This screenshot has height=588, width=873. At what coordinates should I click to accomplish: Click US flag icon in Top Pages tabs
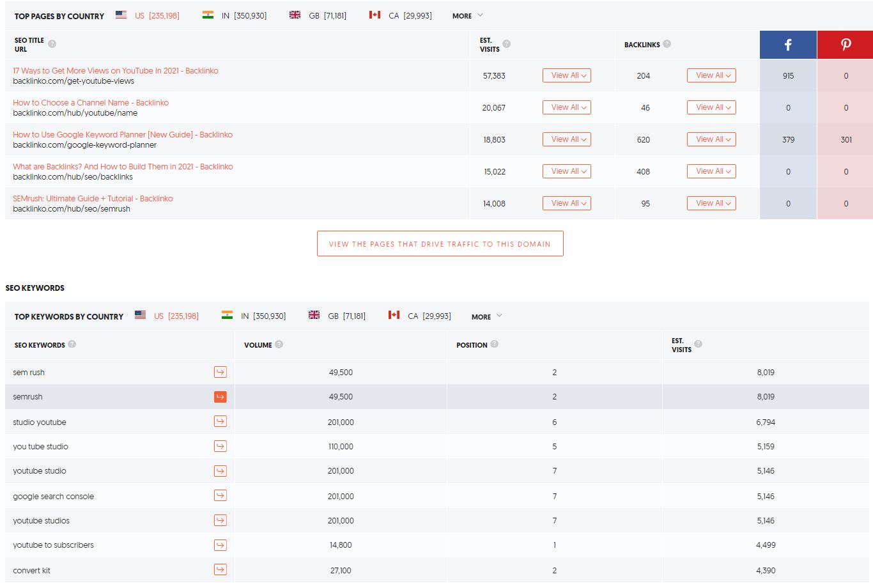pos(121,15)
